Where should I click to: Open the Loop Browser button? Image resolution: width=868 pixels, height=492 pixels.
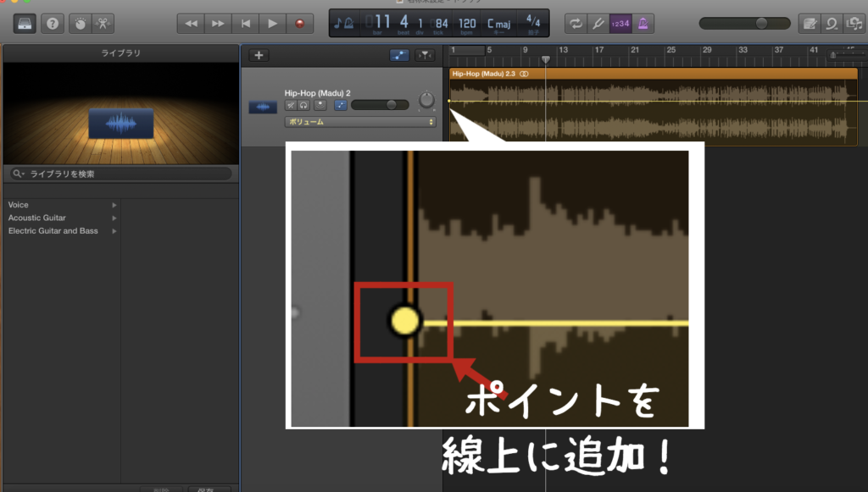coord(832,24)
